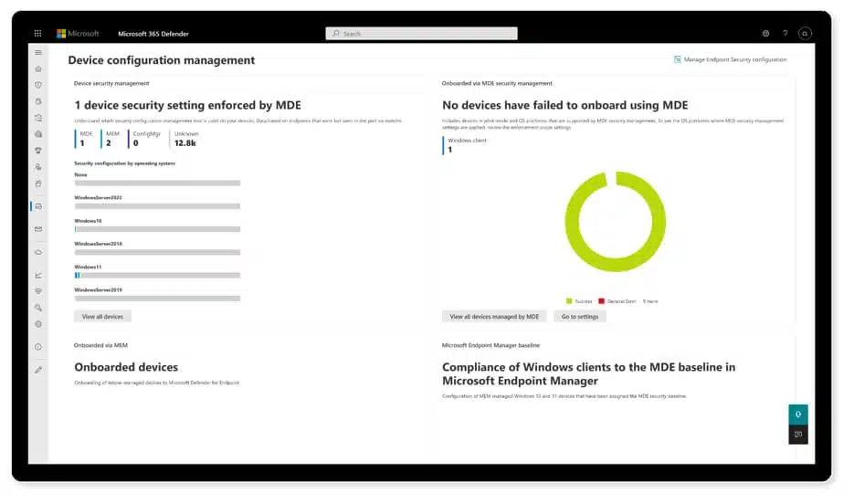The height and width of the screenshot is (504, 854).
Task: Click the dark floating feedback chat icon
Action: coord(798,435)
